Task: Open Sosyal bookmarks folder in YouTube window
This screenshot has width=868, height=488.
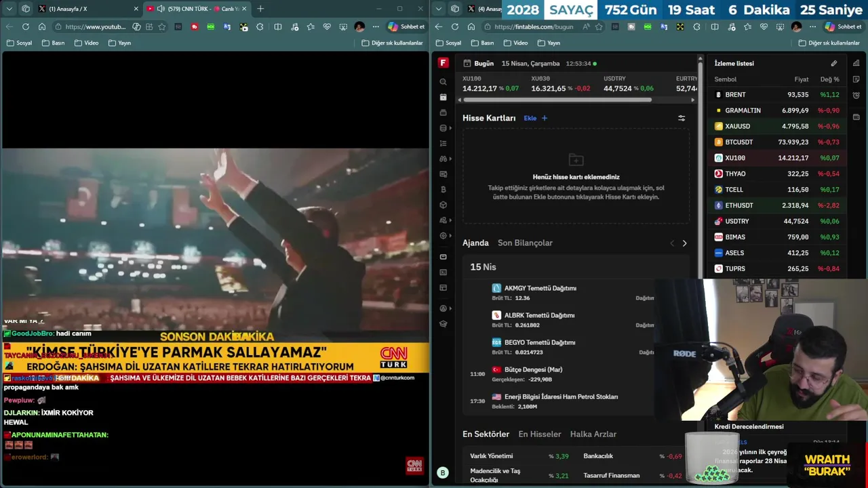Action: [20, 43]
